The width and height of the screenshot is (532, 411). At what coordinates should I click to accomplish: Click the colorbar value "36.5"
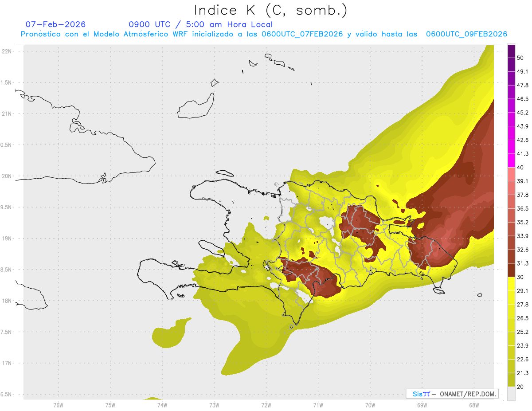point(523,208)
